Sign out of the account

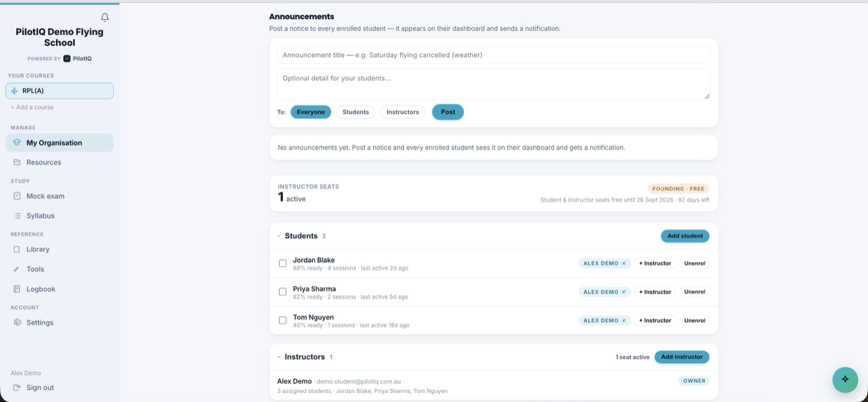(60, 388)
